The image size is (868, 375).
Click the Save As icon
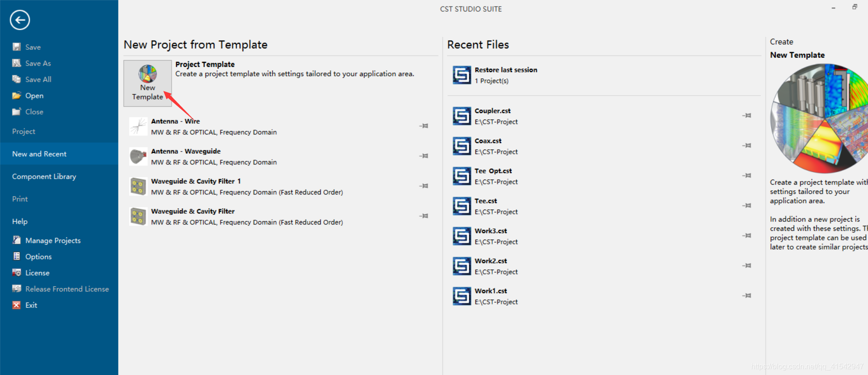[x=17, y=63]
